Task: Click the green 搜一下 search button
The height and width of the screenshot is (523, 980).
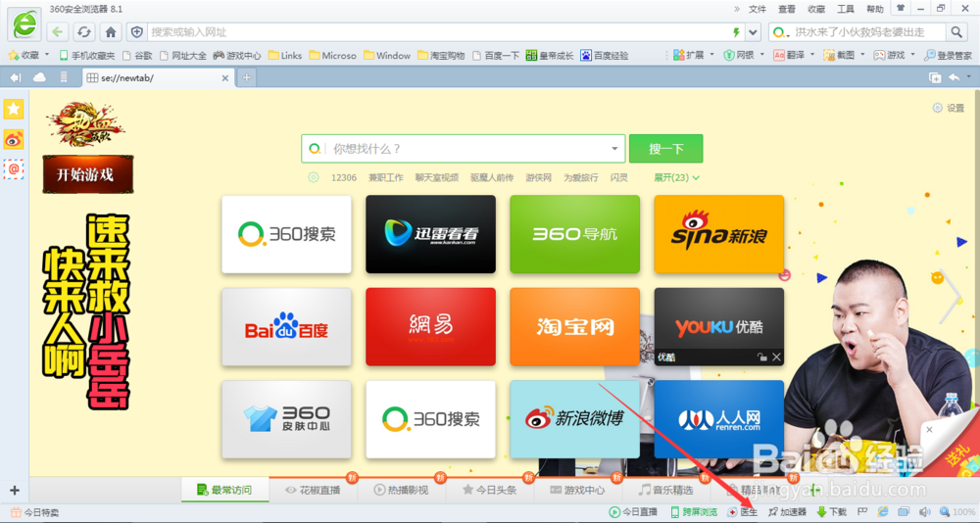Action: click(665, 149)
